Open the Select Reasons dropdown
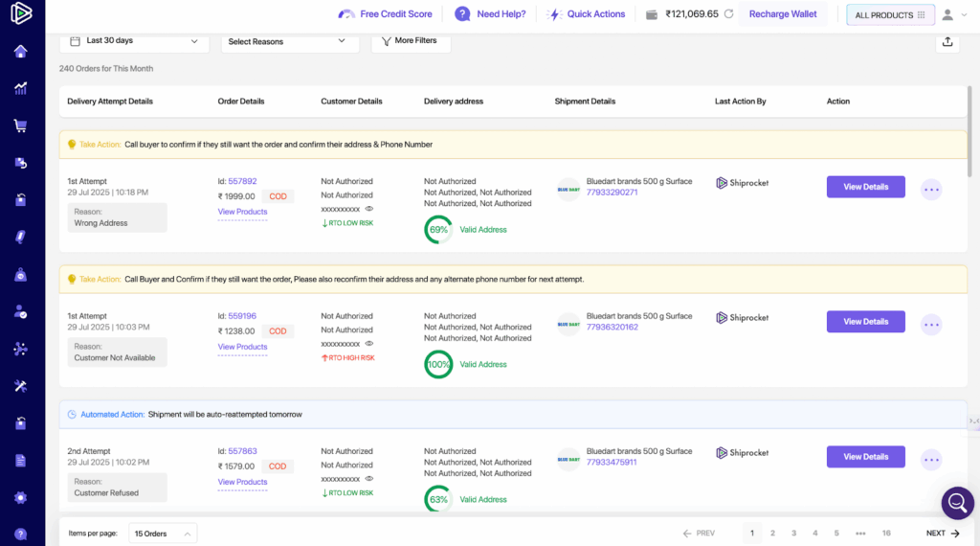The height and width of the screenshot is (546, 980). [290, 41]
